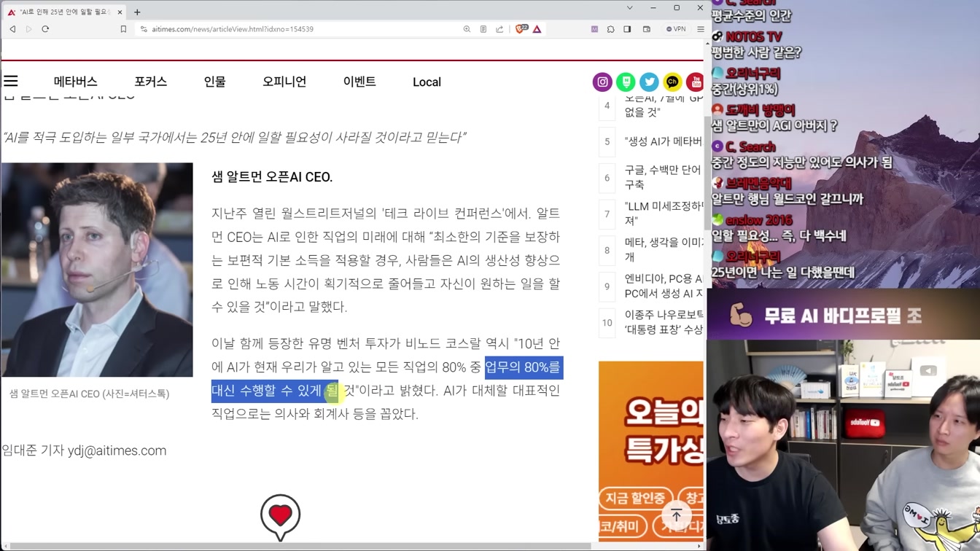Open the 이벤트 menu section
980x551 pixels.
click(x=359, y=82)
